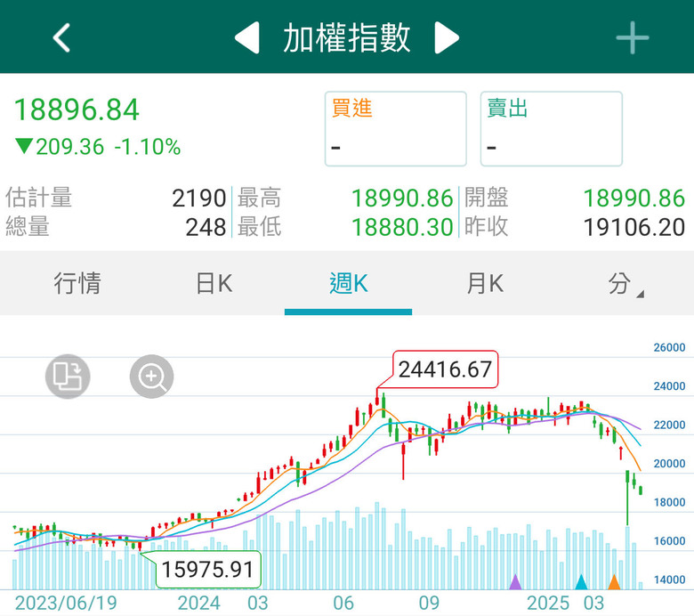Screen dimensions: 694x616
Task: Go to next index with right triangle
Action: [447, 37]
